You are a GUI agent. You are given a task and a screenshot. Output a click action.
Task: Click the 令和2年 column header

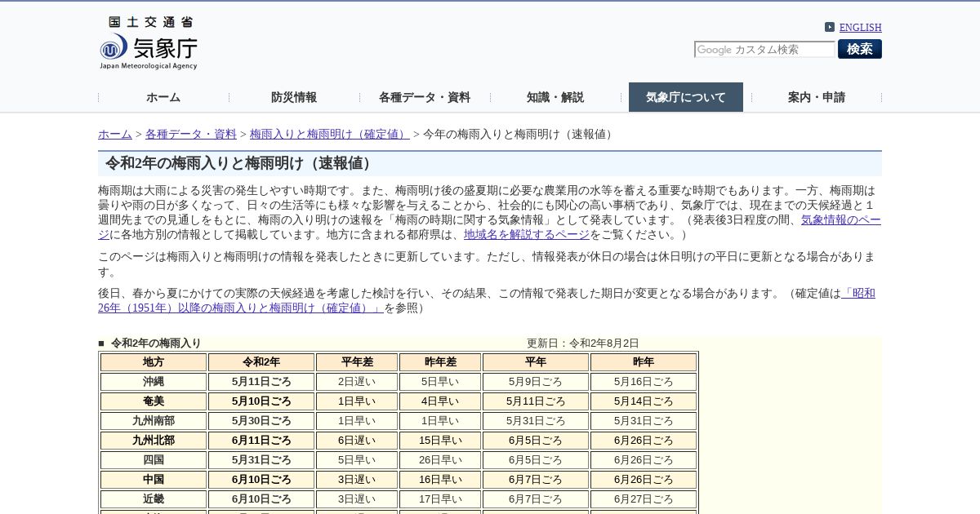click(261, 362)
